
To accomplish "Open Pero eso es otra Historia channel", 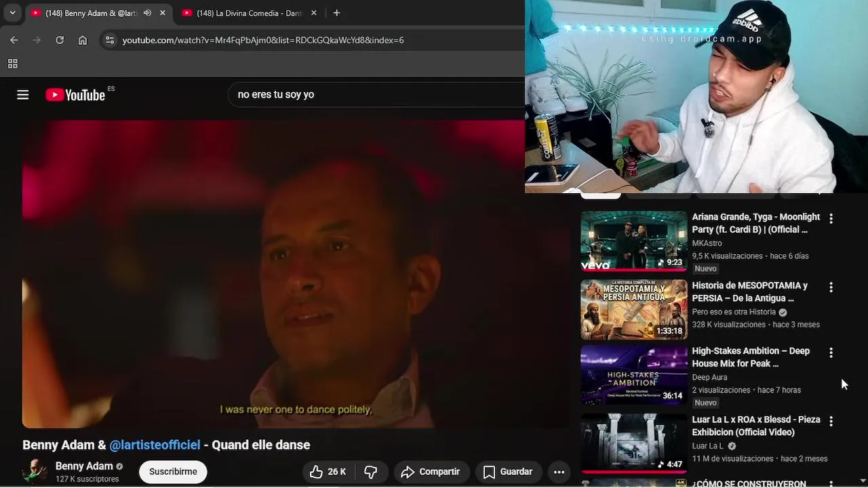I will [x=734, y=312].
